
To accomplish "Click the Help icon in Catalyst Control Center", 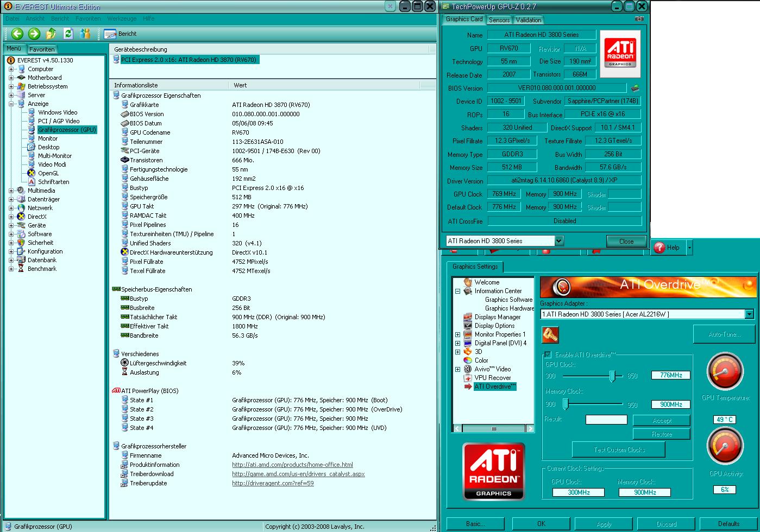I will (659, 248).
